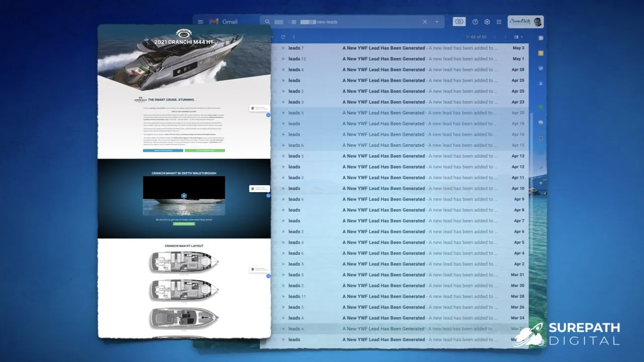
Task: Star the Apr 28 leads email
Action: tap(275, 70)
